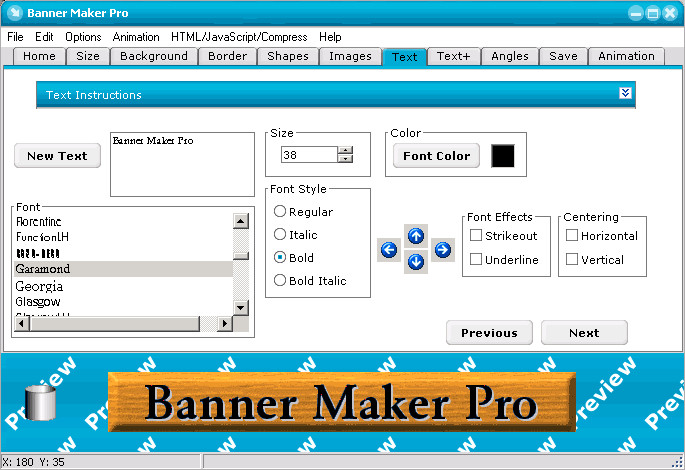685x470 pixels.
Task: Decrease font size with down spinner
Action: point(345,159)
